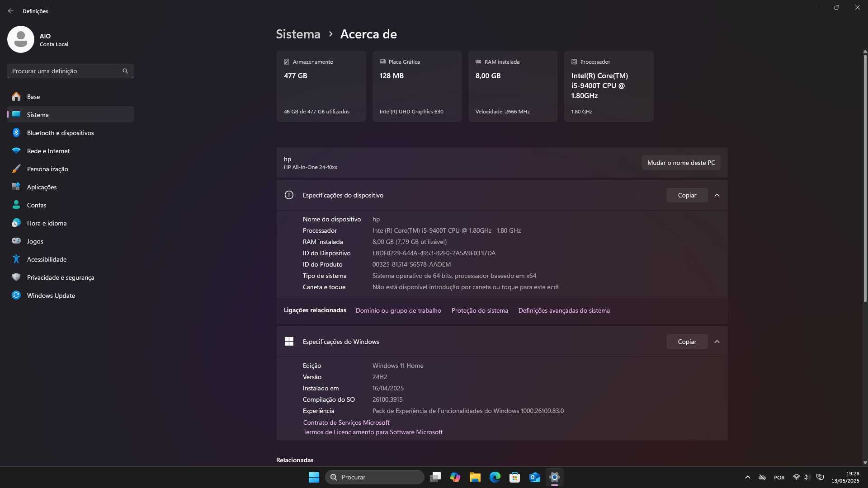Select the Sistema monitor icon
This screenshot has width=868, height=488.
(16, 114)
